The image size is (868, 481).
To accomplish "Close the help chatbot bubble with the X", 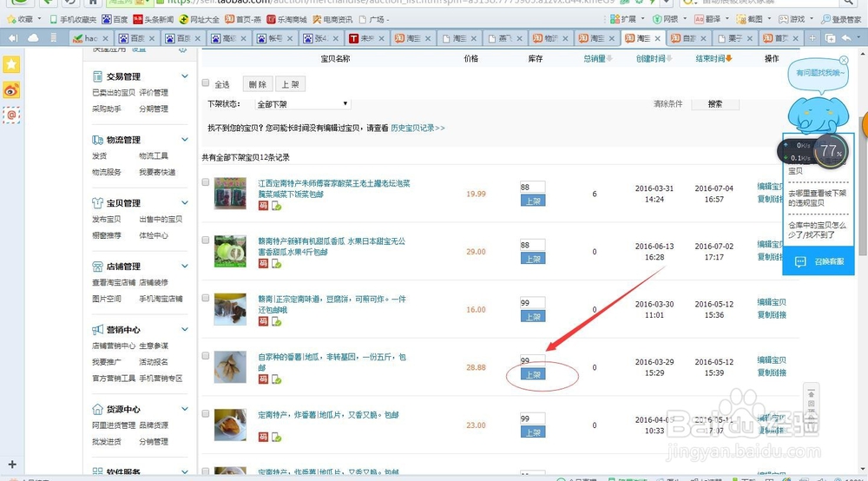I will pos(844,60).
